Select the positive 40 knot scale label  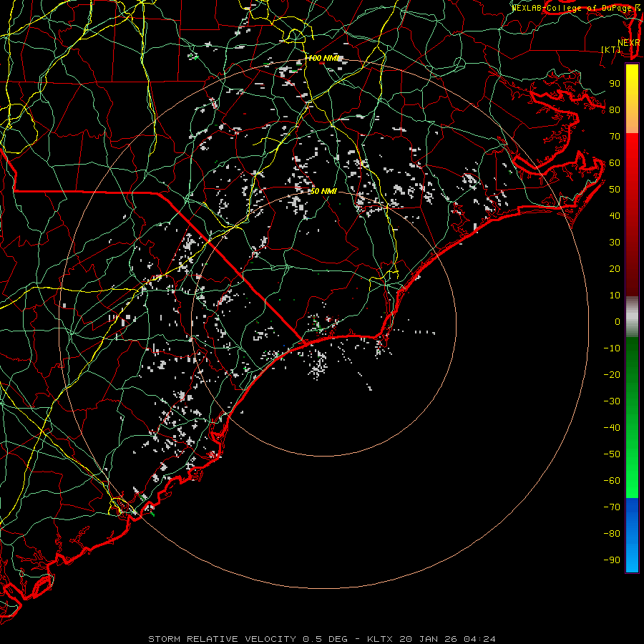[x=615, y=216]
